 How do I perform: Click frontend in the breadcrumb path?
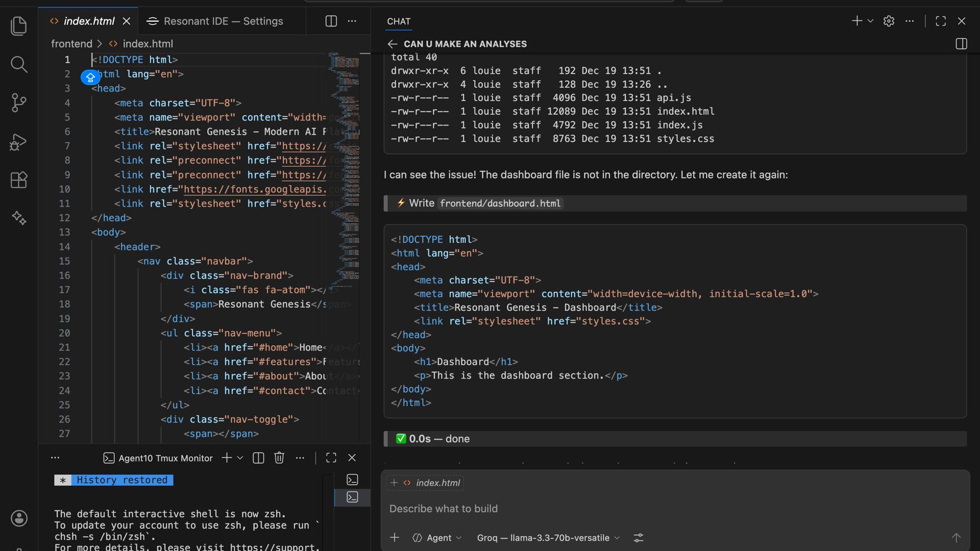click(71, 44)
